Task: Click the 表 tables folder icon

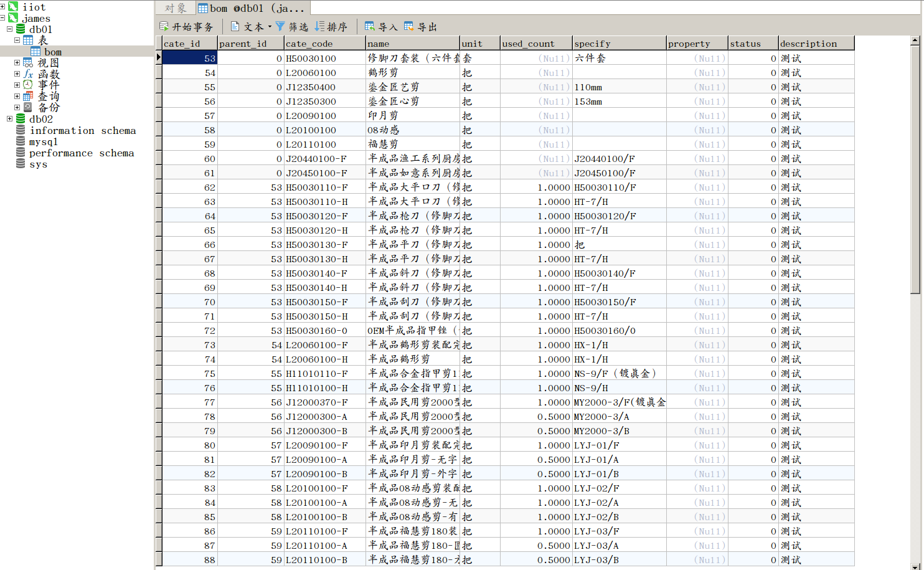Action: coord(28,40)
